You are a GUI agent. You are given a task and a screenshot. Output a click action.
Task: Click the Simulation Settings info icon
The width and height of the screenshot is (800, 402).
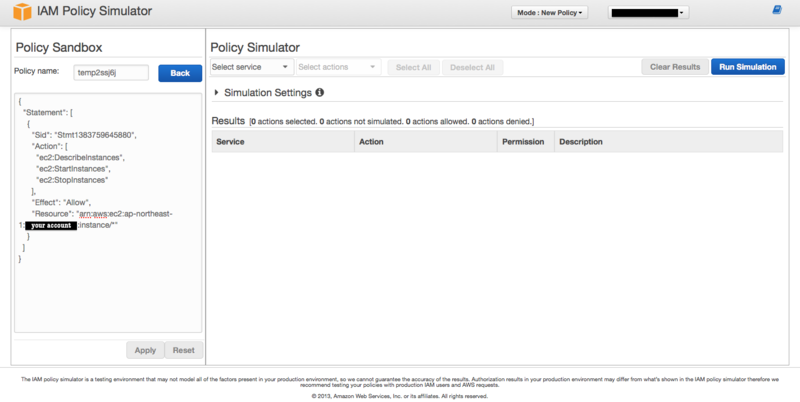pos(319,92)
